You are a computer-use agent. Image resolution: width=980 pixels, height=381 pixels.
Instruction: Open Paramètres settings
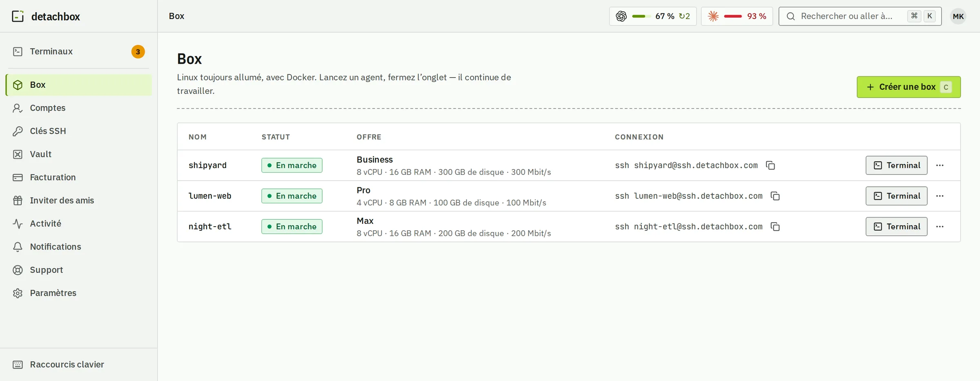[x=79, y=293]
